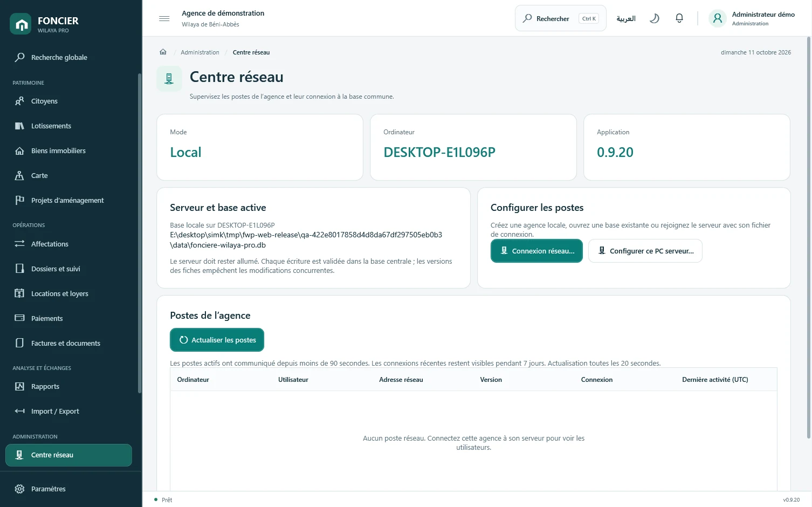
Task: Refresh with Actualiser les postes button
Action: (217, 340)
